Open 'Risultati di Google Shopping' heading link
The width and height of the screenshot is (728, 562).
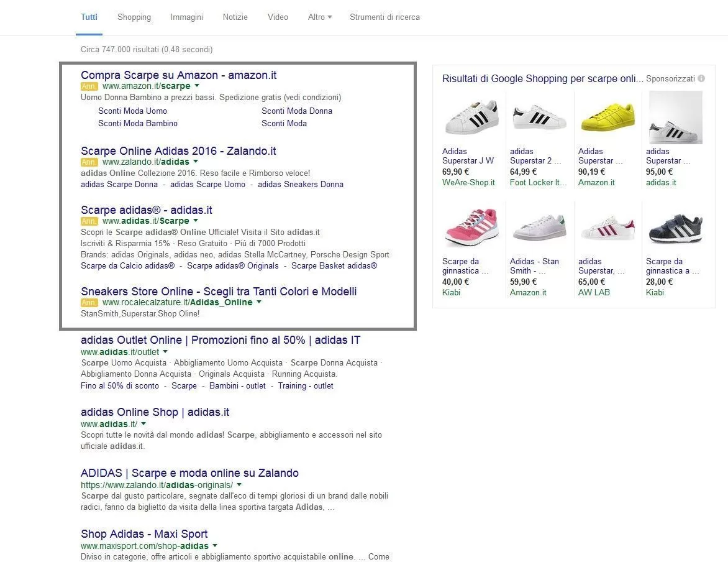pos(543,79)
